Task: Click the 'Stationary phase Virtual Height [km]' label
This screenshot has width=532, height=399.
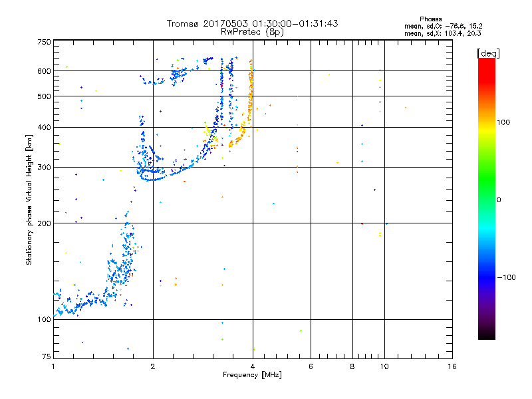Action: tap(29, 200)
